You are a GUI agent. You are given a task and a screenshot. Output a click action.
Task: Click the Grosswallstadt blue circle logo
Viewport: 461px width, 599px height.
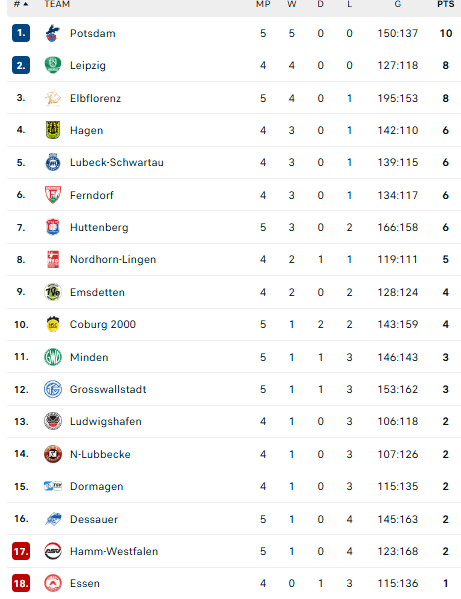pyautogui.click(x=53, y=389)
